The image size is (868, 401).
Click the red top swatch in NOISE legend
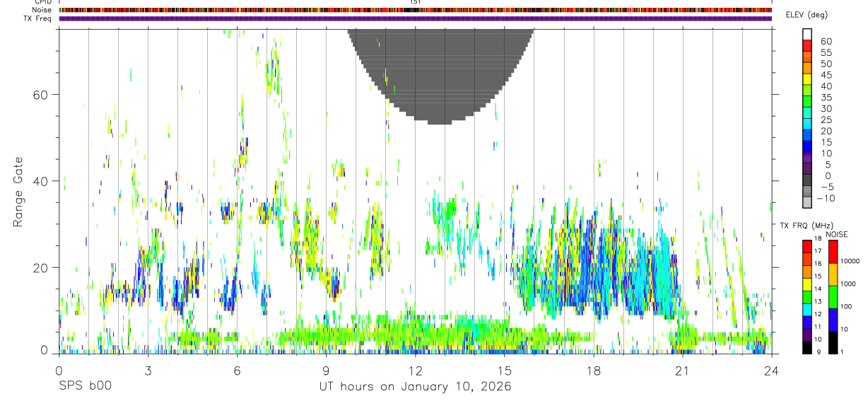(833, 252)
